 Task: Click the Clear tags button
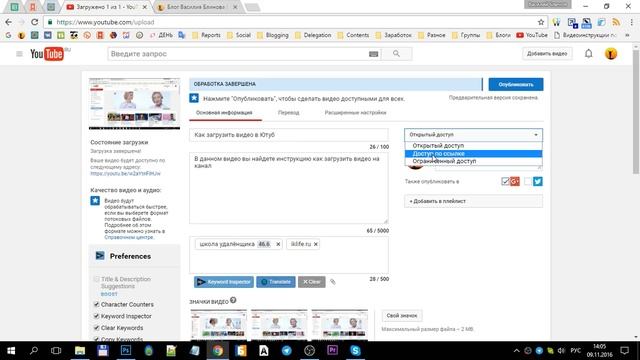[x=311, y=282]
